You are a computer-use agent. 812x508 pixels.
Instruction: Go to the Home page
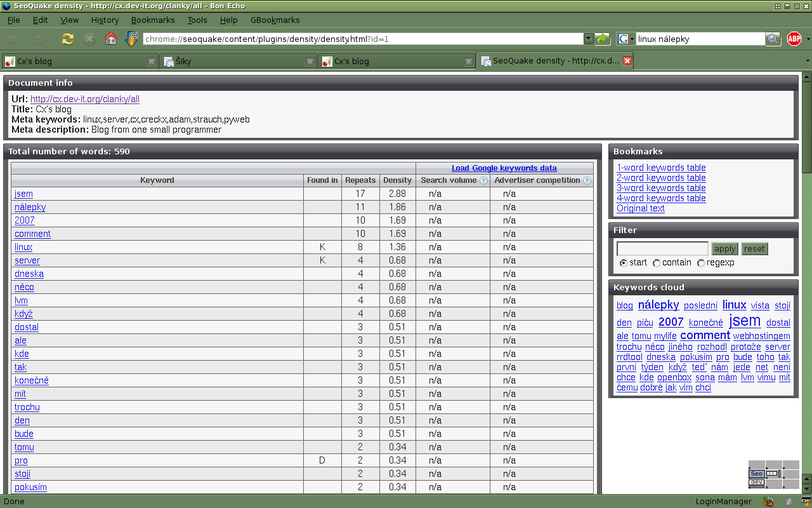coord(111,39)
